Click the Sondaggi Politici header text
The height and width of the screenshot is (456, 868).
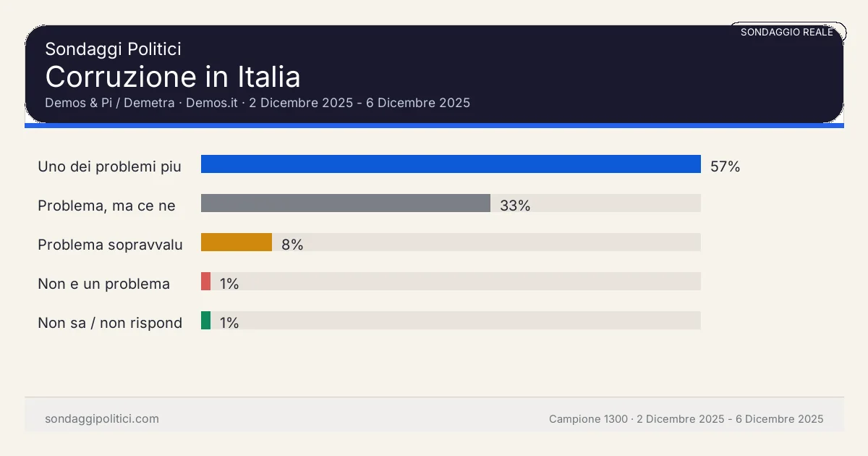[x=113, y=49]
